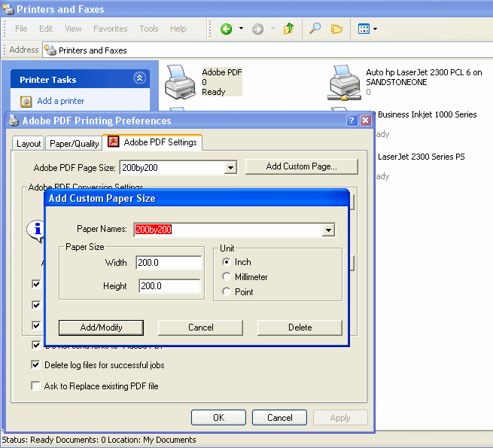Click the Printers and Faxes title bar icon
Image resolution: width=493 pixels, height=448 pixels.
click(x=8, y=9)
